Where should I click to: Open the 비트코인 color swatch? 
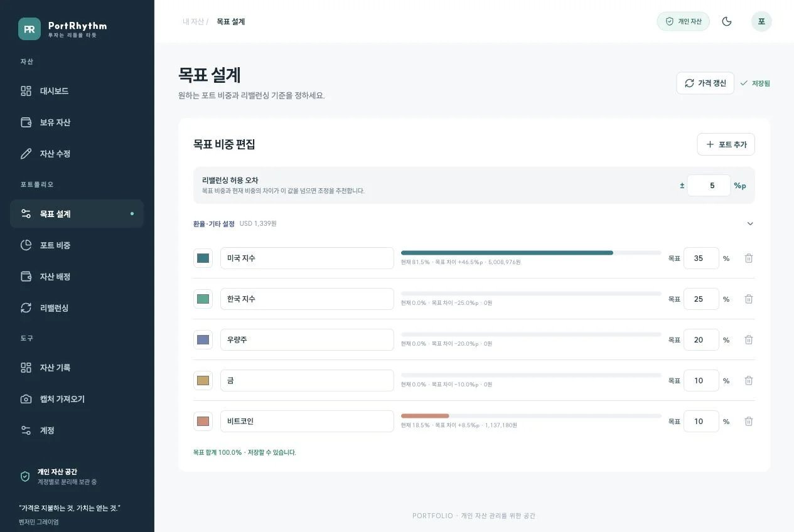(x=203, y=422)
